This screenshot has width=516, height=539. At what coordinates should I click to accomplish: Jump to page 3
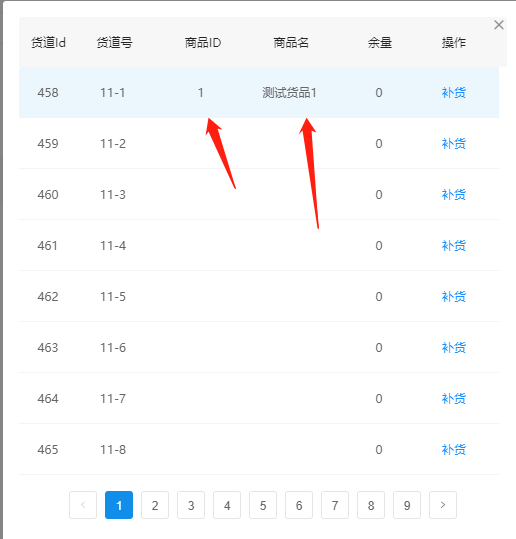tap(191, 505)
